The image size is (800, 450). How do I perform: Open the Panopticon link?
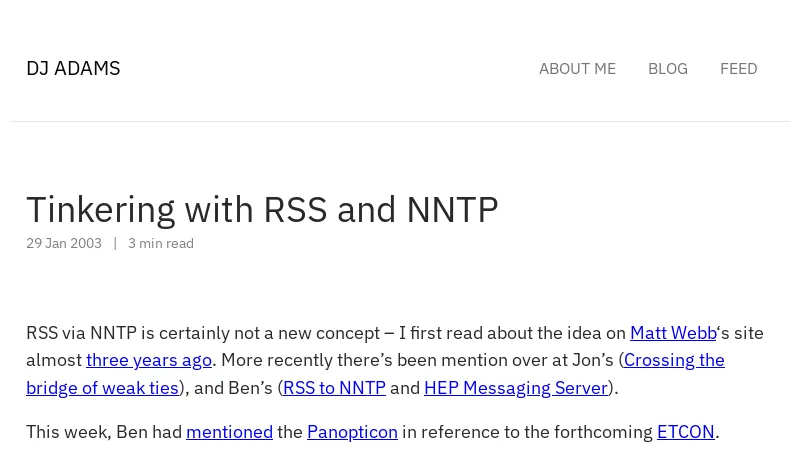[x=352, y=432]
